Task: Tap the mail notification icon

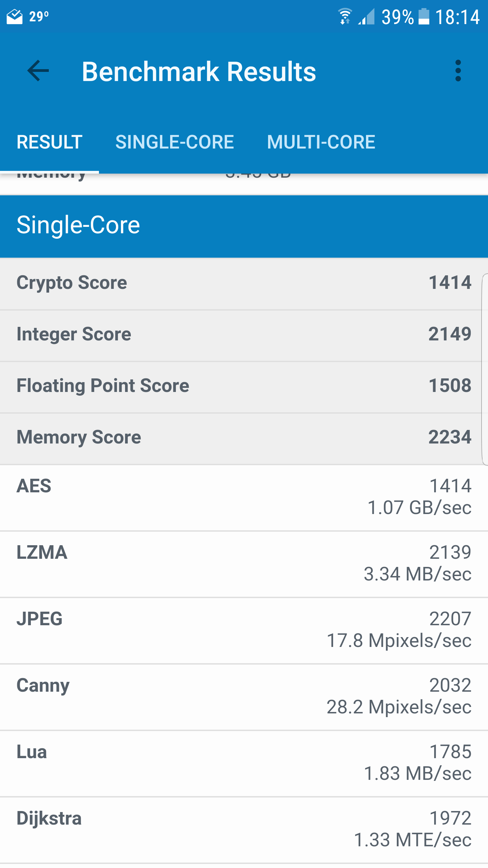Action: pos(15,17)
